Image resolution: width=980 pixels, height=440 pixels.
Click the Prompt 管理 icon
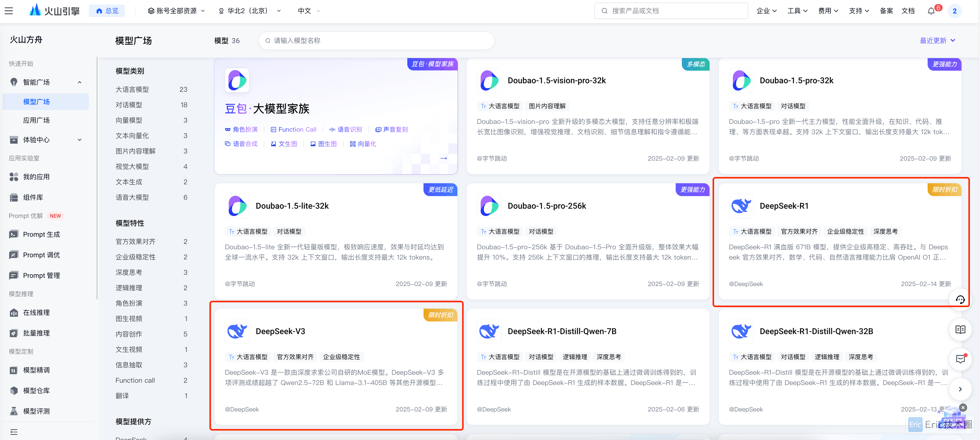pyautogui.click(x=14, y=275)
